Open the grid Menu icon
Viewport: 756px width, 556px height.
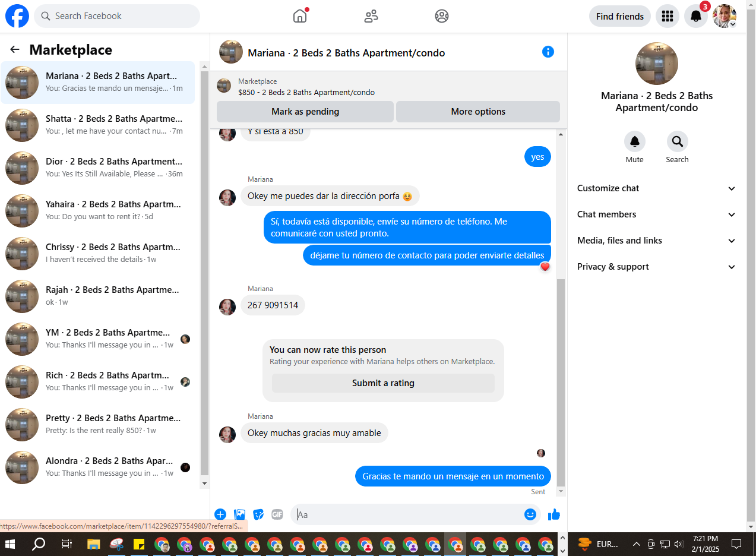[668, 16]
